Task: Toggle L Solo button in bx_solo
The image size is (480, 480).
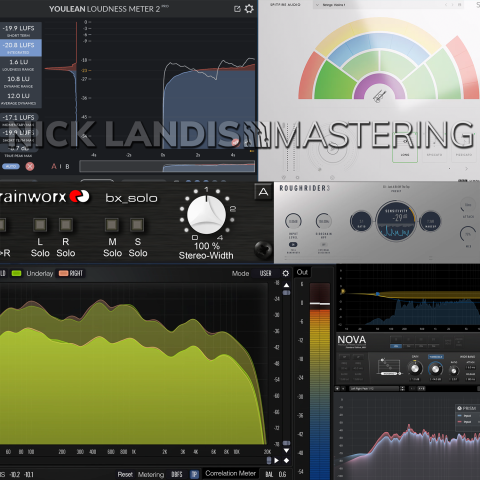Action: coord(40,225)
